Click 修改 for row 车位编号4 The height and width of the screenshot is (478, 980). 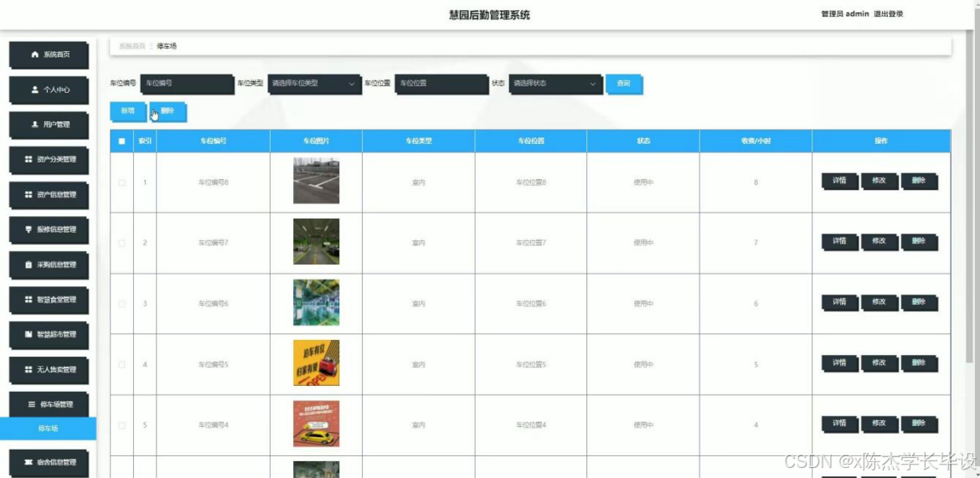pyautogui.click(x=879, y=424)
